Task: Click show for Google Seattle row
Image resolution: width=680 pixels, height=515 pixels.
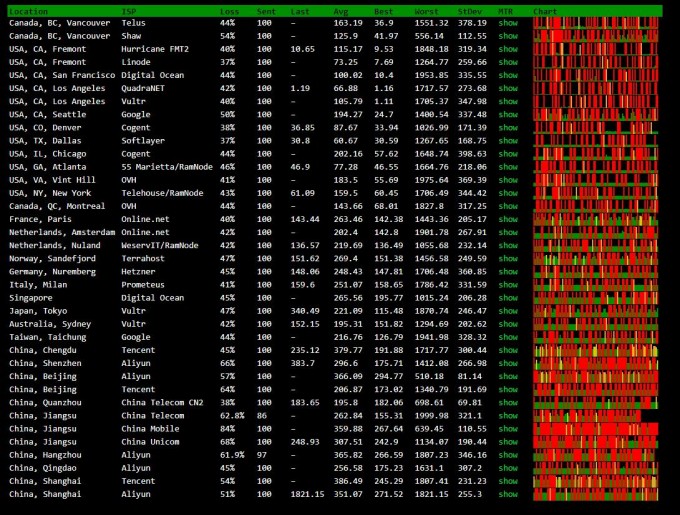Action: point(508,114)
